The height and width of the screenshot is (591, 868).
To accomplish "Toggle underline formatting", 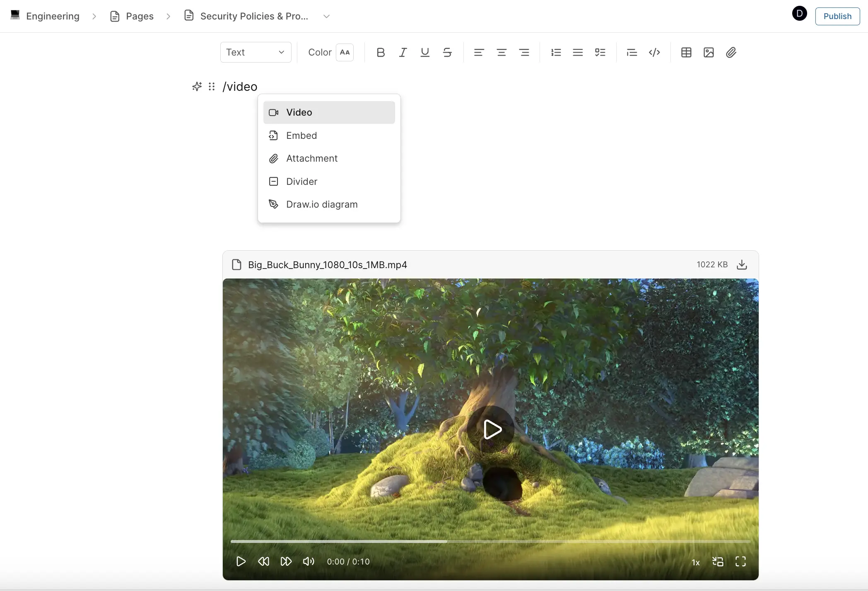I will [x=425, y=52].
